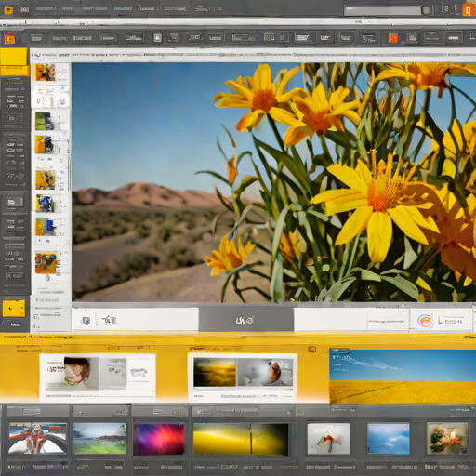
Task: Open the wheat field and blue sky image
Action: click(403, 377)
